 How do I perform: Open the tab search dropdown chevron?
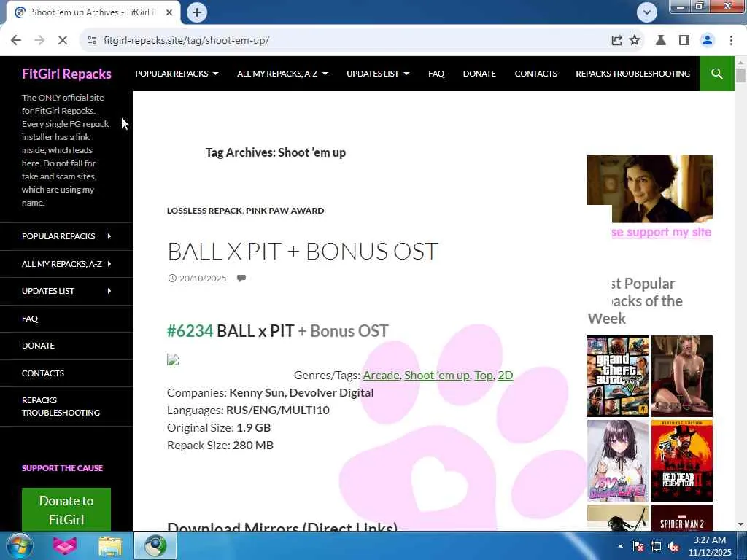click(x=646, y=12)
